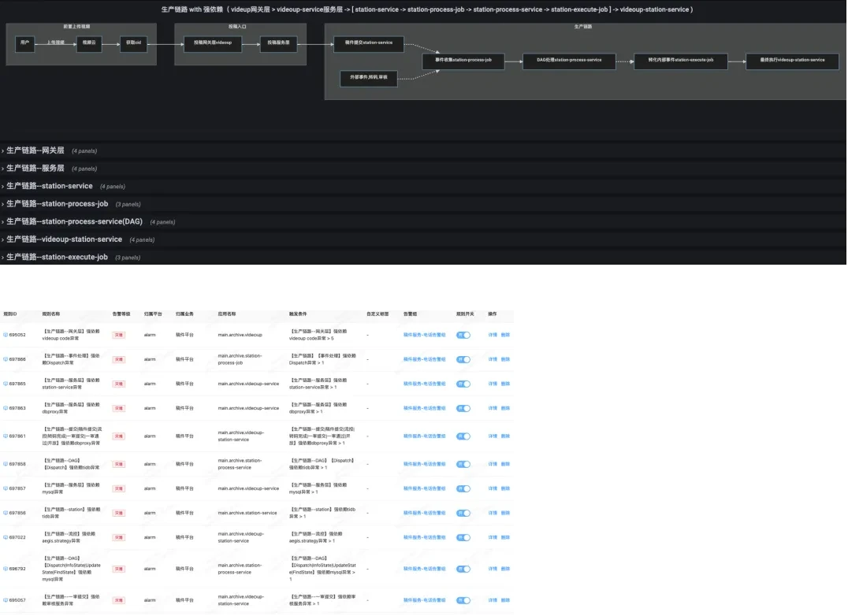This screenshot has height=616, width=848.
Task: Click the icon beside rule ID 695057
Action: pos(6,600)
